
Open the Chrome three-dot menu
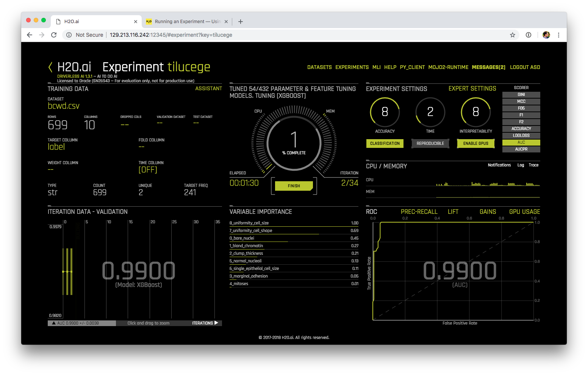[x=558, y=35]
